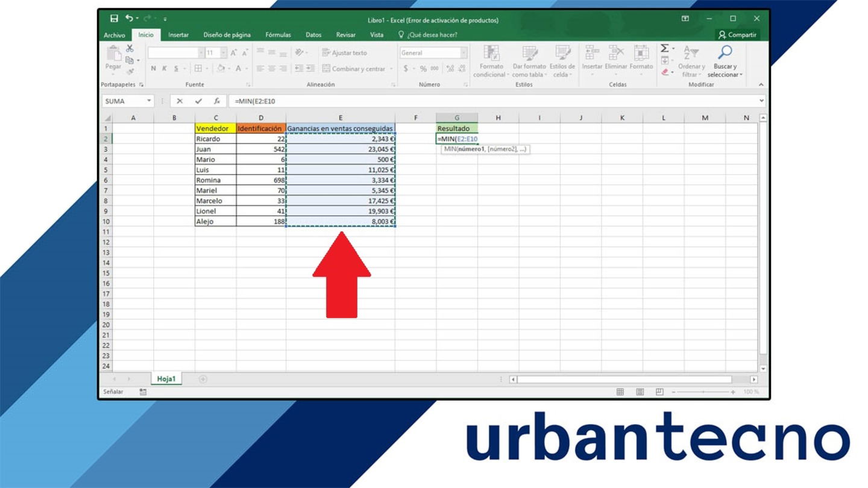Image resolution: width=868 pixels, height=488 pixels.
Task: Click the cell borders icon
Action: (198, 69)
